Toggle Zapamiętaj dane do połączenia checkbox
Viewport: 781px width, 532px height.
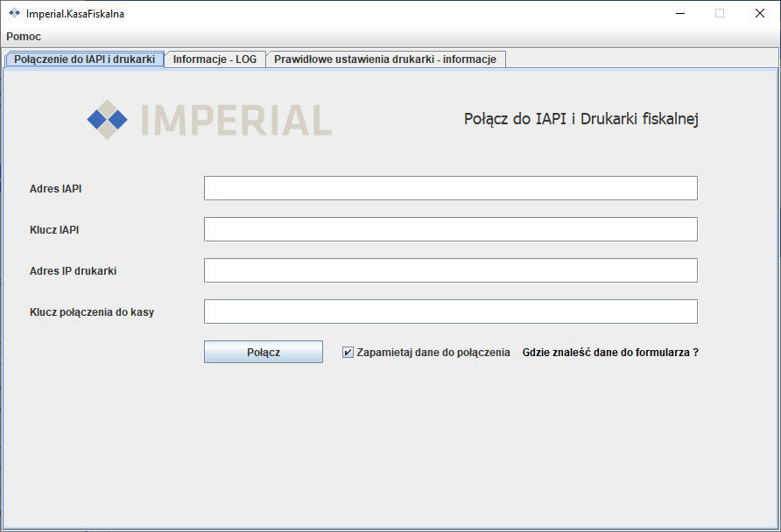(348, 353)
